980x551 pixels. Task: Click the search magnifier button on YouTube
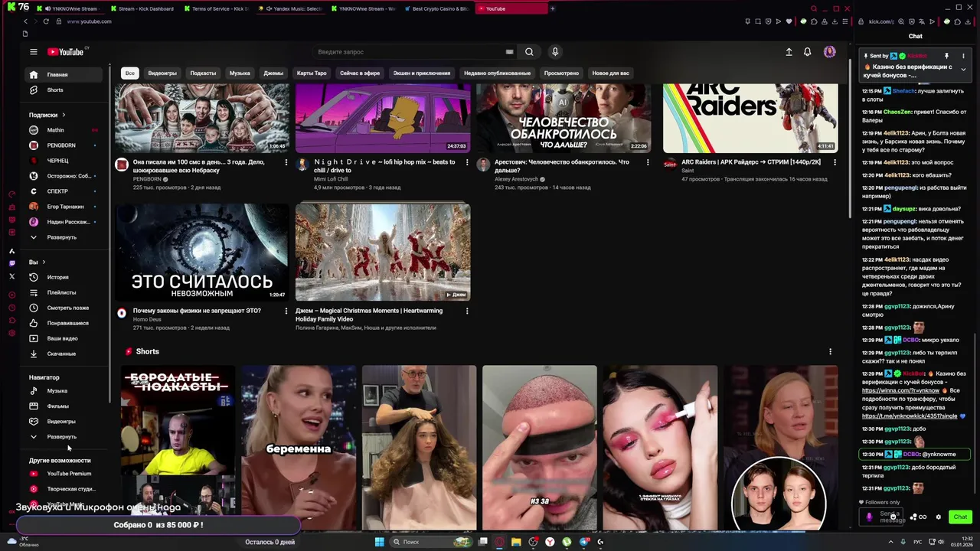(x=529, y=52)
